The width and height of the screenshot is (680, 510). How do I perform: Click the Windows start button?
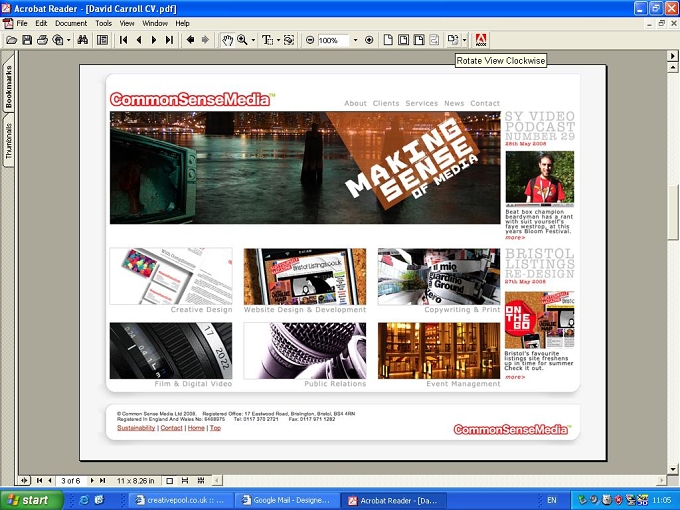[x=31, y=500]
